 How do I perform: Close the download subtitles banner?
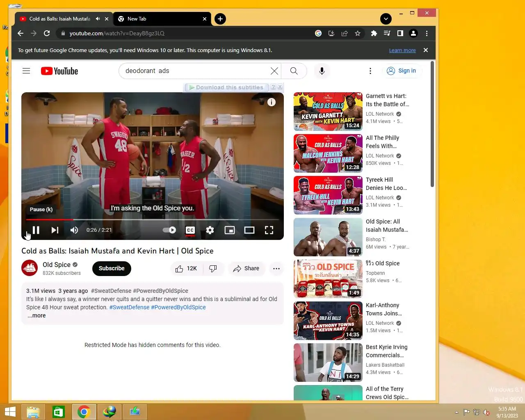click(280, 87)
